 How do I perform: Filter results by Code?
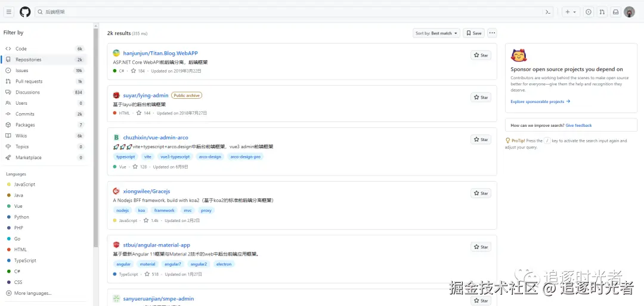(44, 49)
